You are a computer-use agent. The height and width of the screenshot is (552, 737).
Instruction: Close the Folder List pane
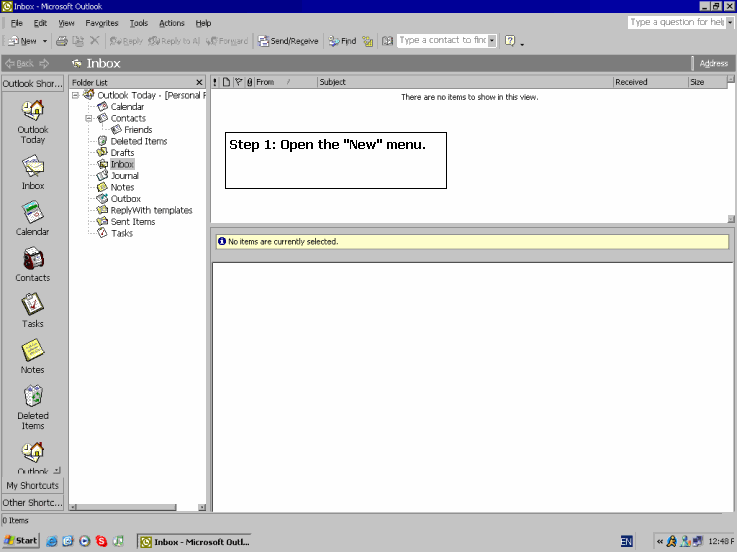coord(199,82)
